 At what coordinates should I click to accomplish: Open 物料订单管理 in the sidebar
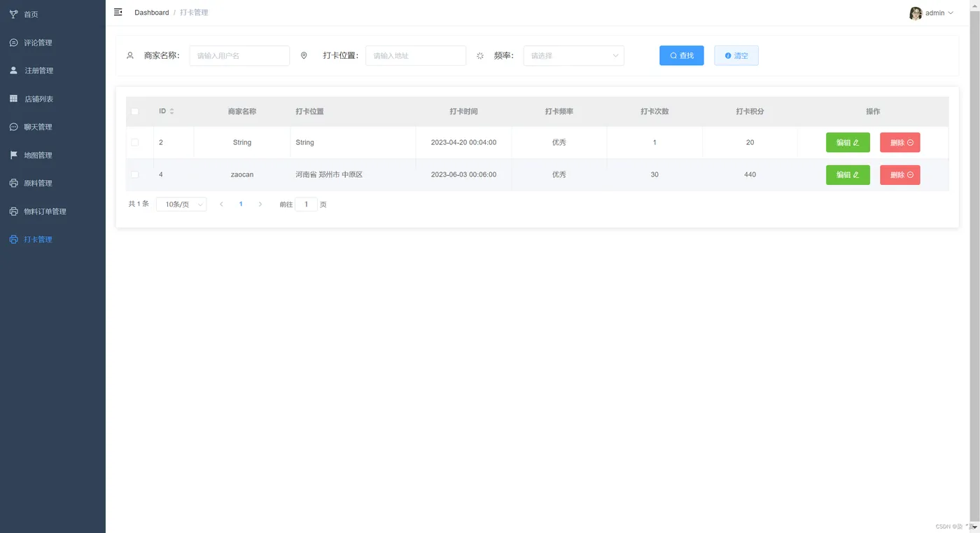52,211
